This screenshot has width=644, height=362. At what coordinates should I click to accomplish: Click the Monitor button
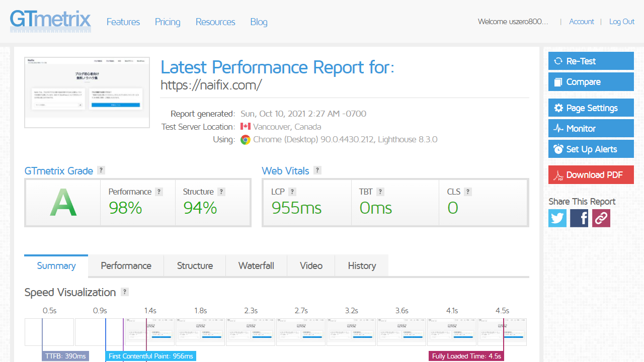[x=591, y=128]
